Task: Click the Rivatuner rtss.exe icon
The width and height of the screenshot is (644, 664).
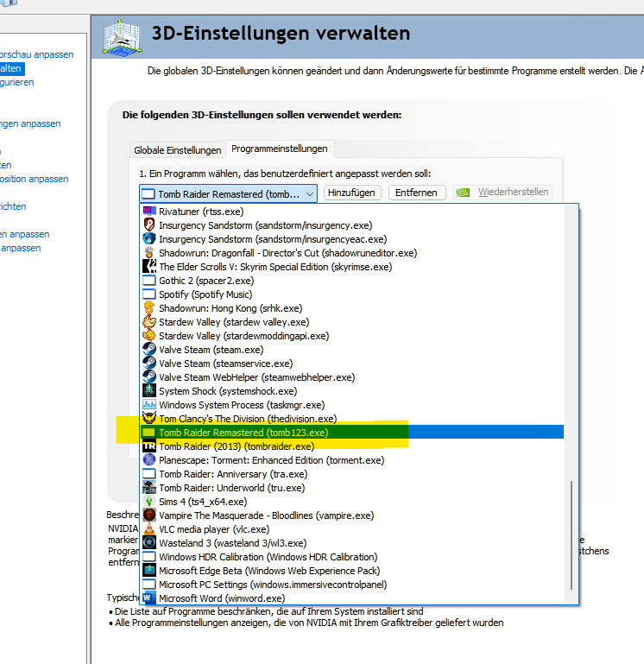Action: [x=149, y=211]
